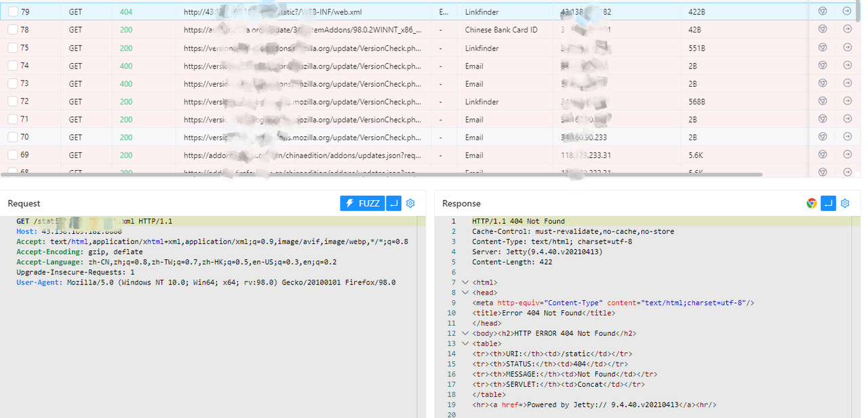The image size is (868, 418).
Task: Select the Chinese Bank Card ID tag
Action: (501, 30)
